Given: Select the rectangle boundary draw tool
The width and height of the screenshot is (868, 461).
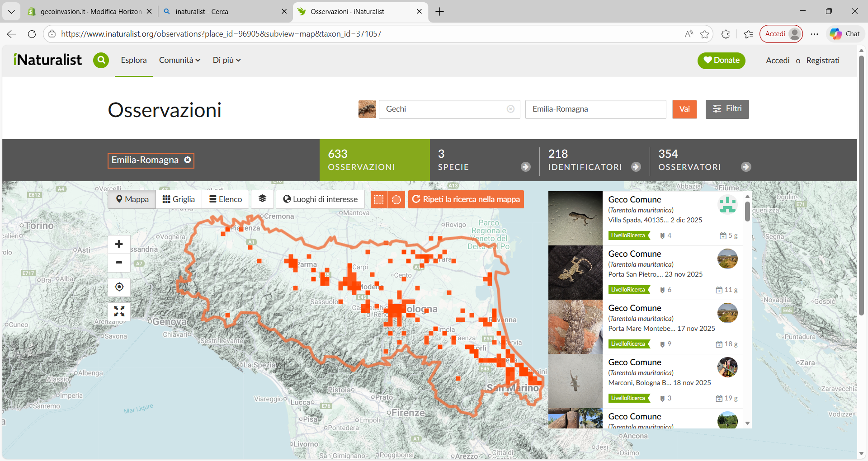Looking at the screenshot, I should click(379, 199).
